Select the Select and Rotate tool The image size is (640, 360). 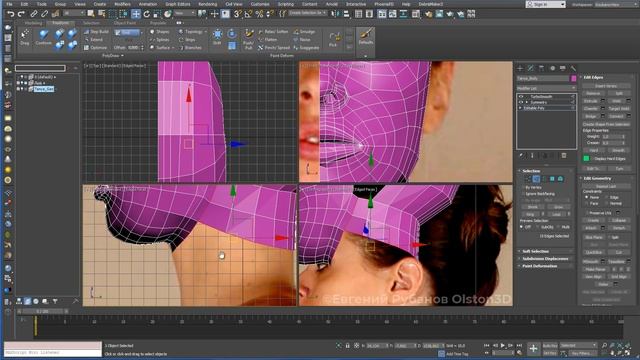tap(147, 14)
